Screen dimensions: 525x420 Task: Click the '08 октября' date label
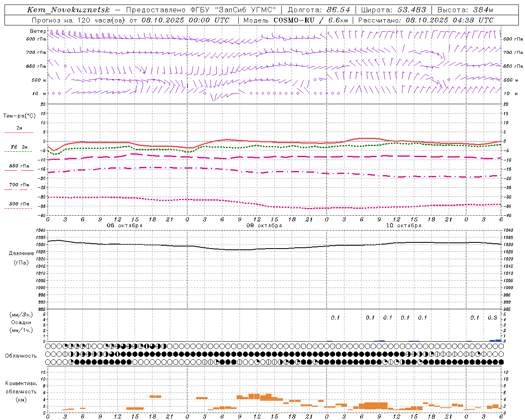(x=125, y=226)
